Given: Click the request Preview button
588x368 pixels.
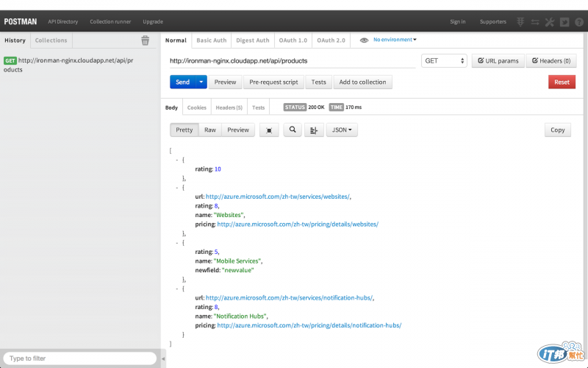Looking at the screenshot, I should pyautogui.click(x=225, y=82).
